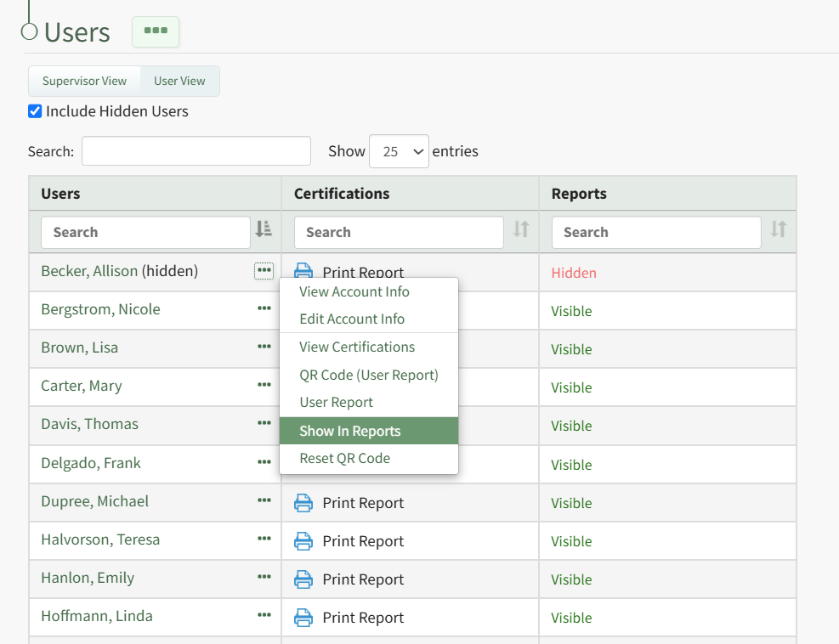Open the options menu for Hoffmann, Linda

(x=264, y=615)
